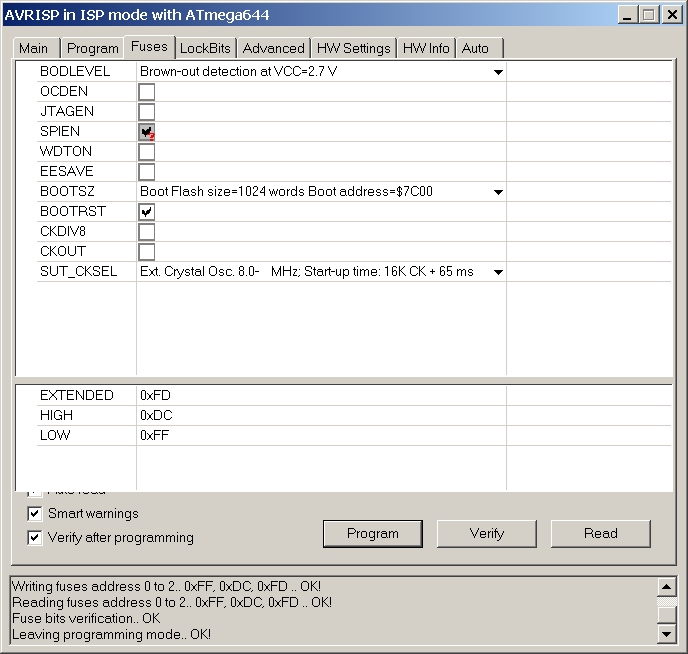
Task: Click the log scrollbar thumb
Action: [x=666, y=615]
